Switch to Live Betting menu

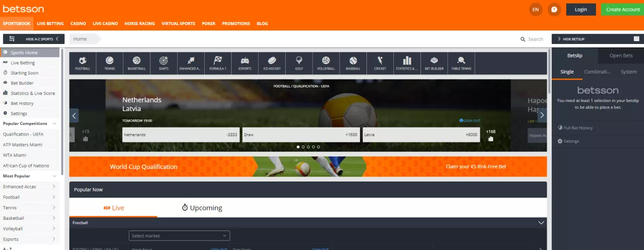click(x=50, y=23)
